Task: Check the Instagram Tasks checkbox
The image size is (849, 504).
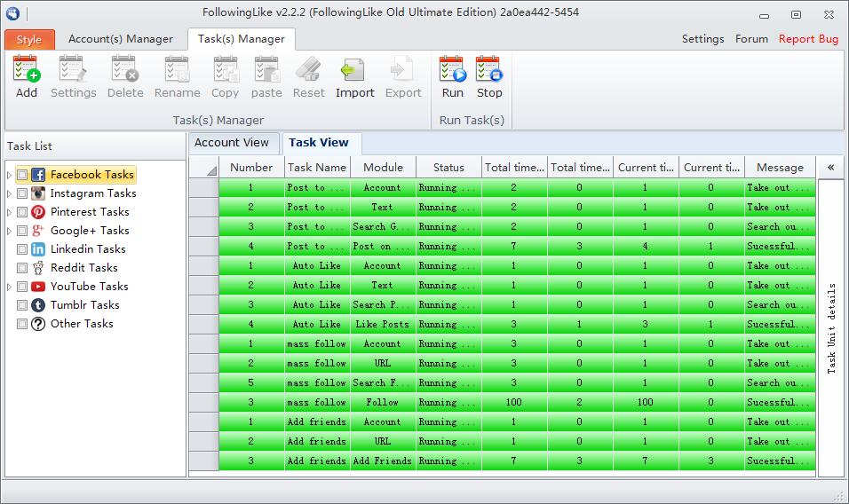Action: click(22, 193)
